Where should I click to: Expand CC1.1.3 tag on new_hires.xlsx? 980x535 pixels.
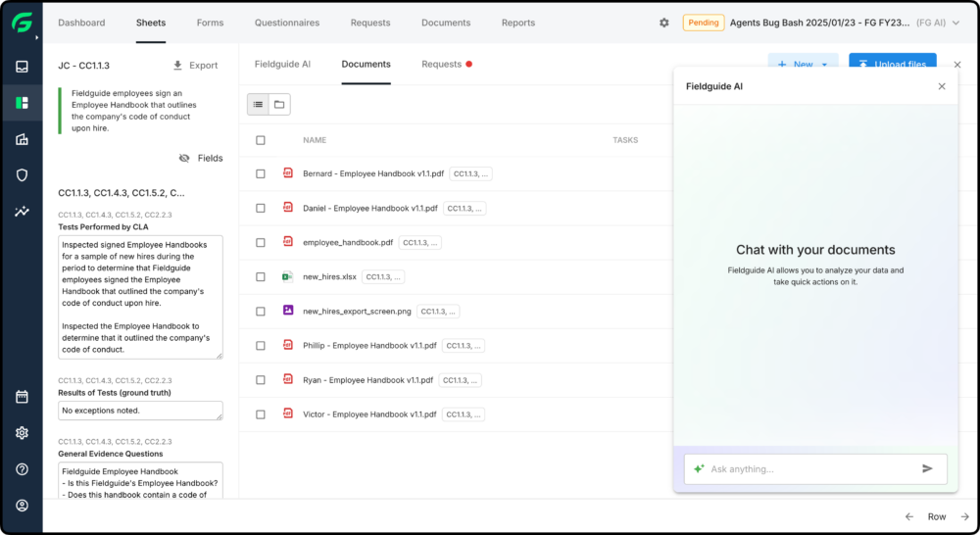click(x=383, y=277)
